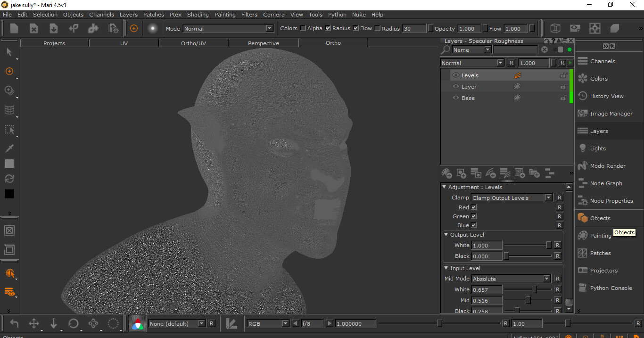
Task: Open the layer blend mode Normal dropdown
Action: pos(472,63)
